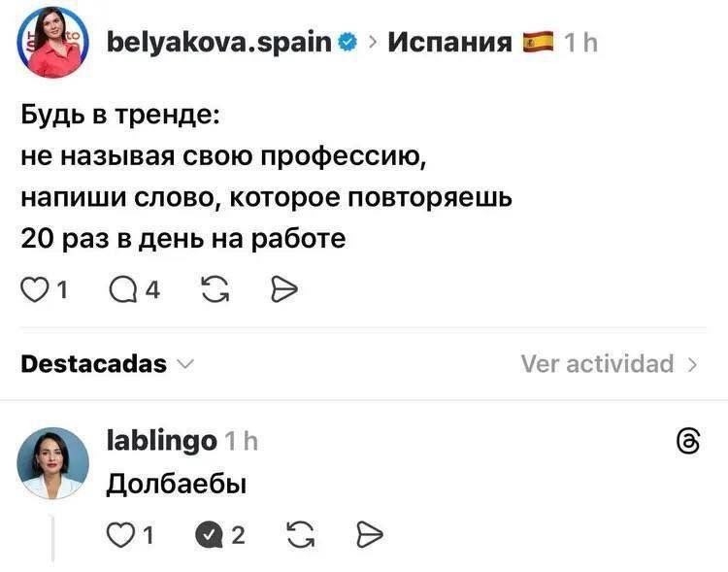Viewport: 728px width, 572px height.
Task: Share the belyakova.spain post via send icon
Action: coord(281,287)
